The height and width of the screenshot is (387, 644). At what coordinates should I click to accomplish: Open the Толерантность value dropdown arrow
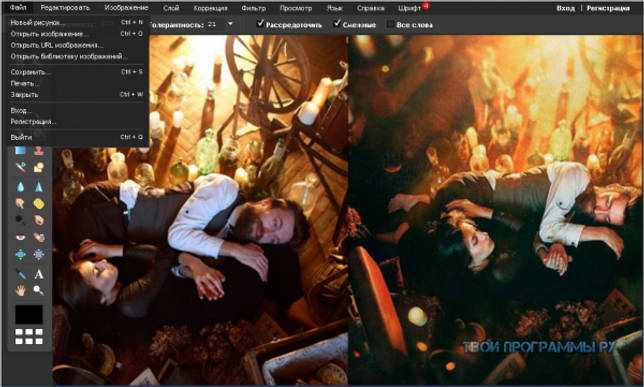230,24
